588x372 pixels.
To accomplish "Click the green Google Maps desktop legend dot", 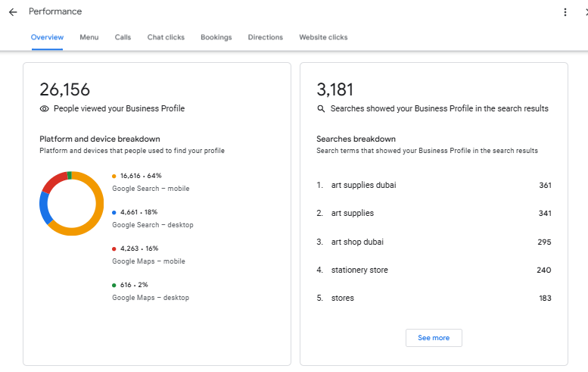I will (x=114, y=286).
